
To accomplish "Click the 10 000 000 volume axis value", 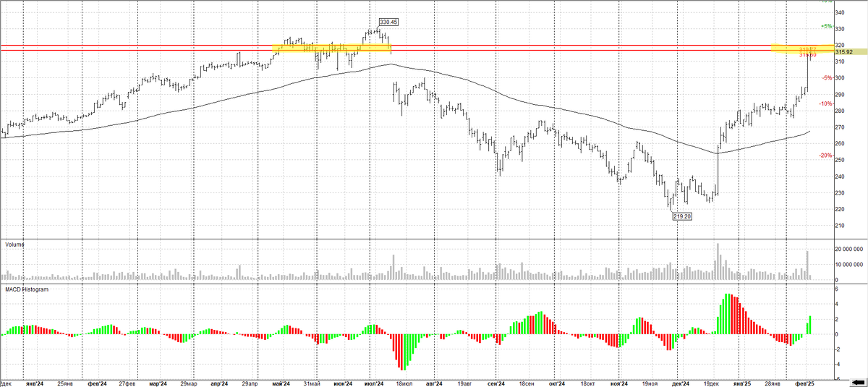I will point(848,264).
